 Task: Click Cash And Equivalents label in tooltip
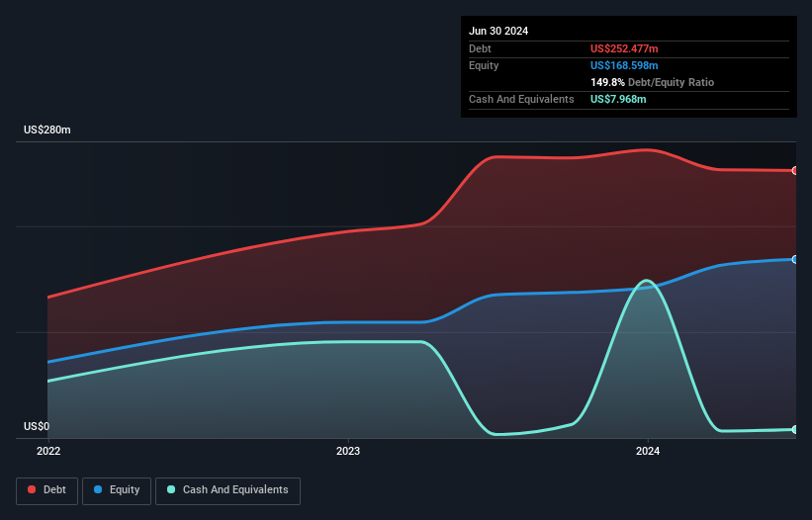521,99
